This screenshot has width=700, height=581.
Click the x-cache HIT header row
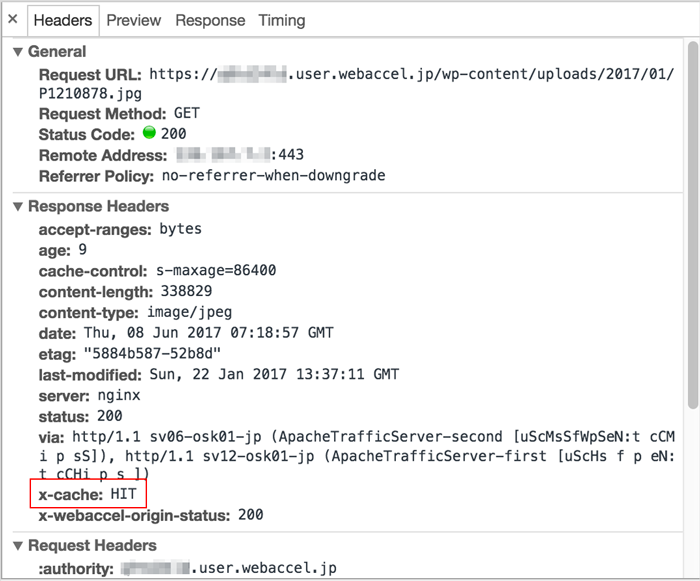pos(89,494)
